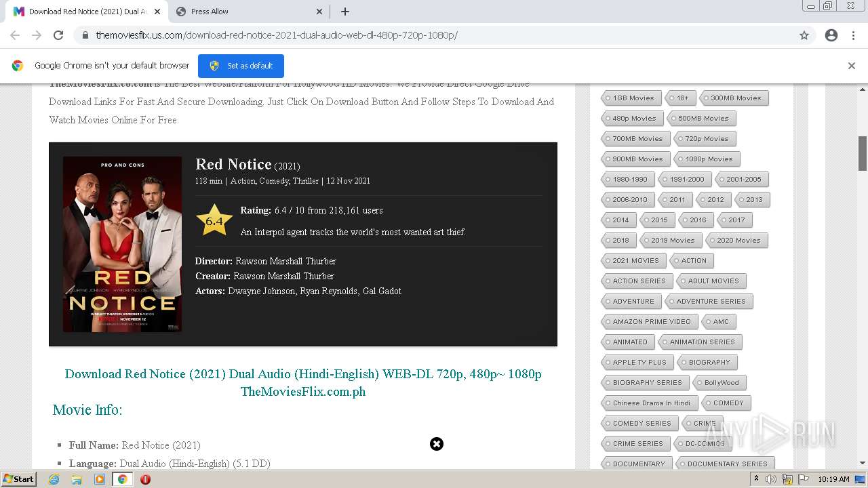Open the 2001-2005 tag

pyautogui.click(x=741, y=180)
